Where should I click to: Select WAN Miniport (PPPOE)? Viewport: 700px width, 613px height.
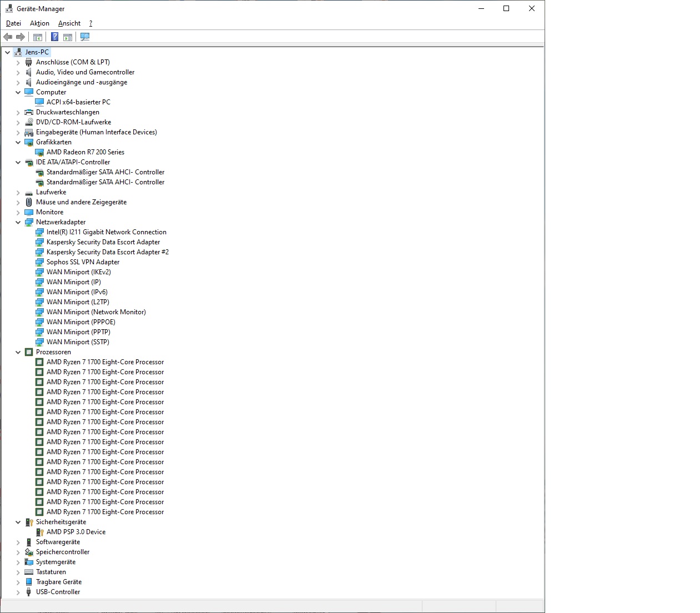coord(81,322)
